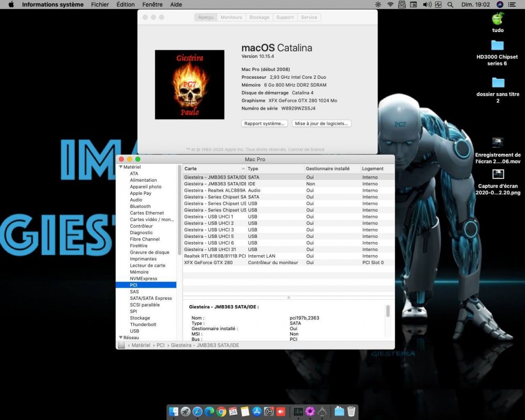Open Activity Monitor in the dock
Viewport: 525px width, 420px height.
point(298,411)
